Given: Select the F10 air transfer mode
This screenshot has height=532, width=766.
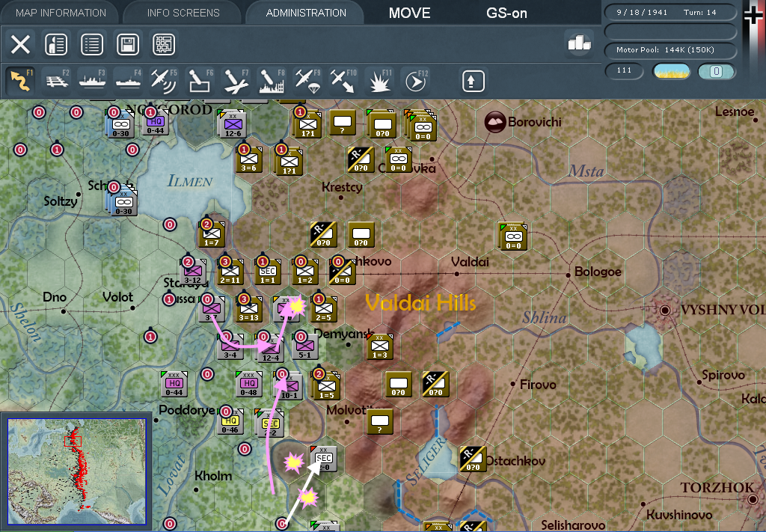Looking at the screenshot, I should [x=343, y=81].
